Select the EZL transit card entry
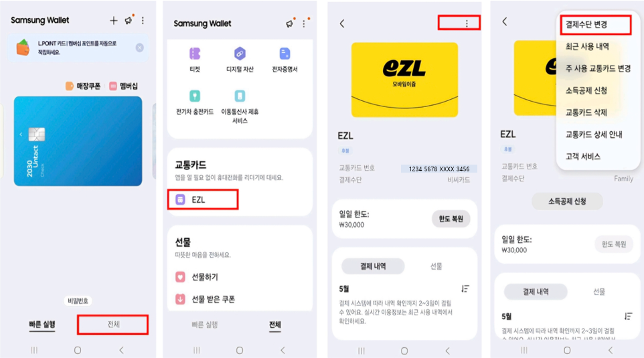 (x=202, y=199)
